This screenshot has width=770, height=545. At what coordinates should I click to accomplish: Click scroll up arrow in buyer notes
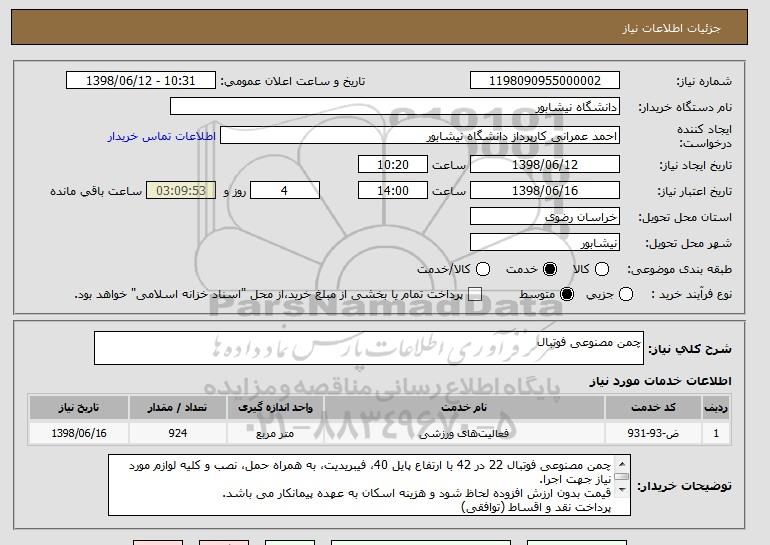(x=622, y=464)
